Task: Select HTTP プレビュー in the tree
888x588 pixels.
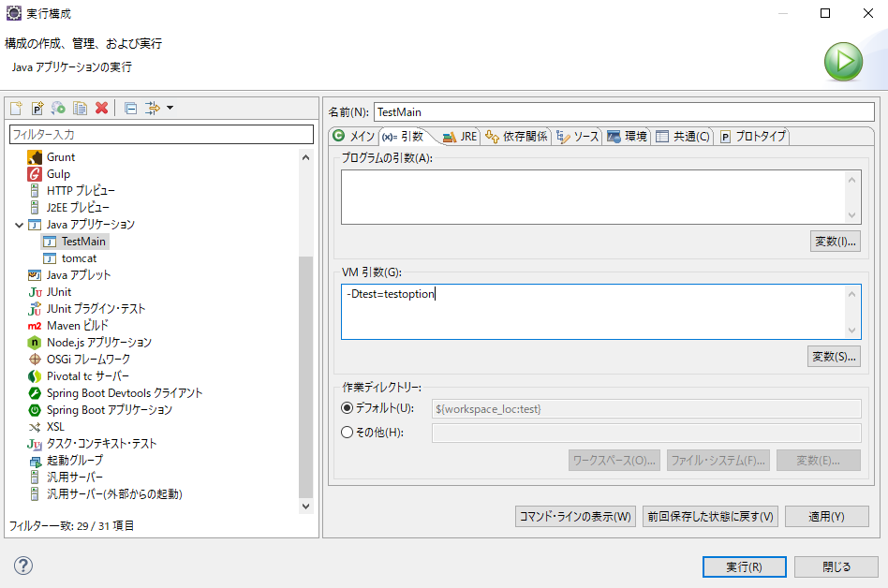Action: pos(81,191)
